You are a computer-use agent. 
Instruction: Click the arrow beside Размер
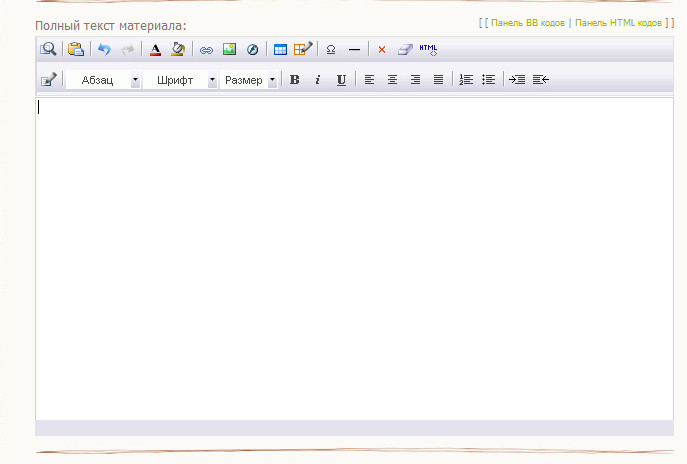click(272, 80)
